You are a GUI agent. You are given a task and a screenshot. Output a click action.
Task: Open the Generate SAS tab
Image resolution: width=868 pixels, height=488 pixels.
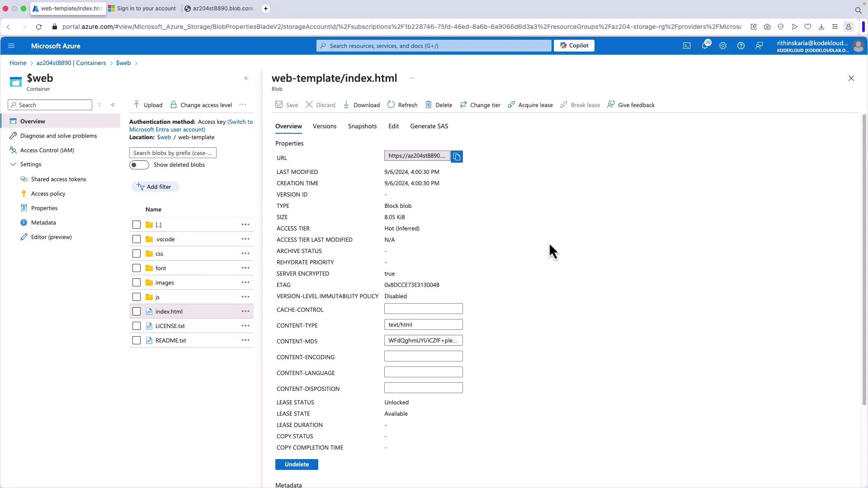pos(429,126)
